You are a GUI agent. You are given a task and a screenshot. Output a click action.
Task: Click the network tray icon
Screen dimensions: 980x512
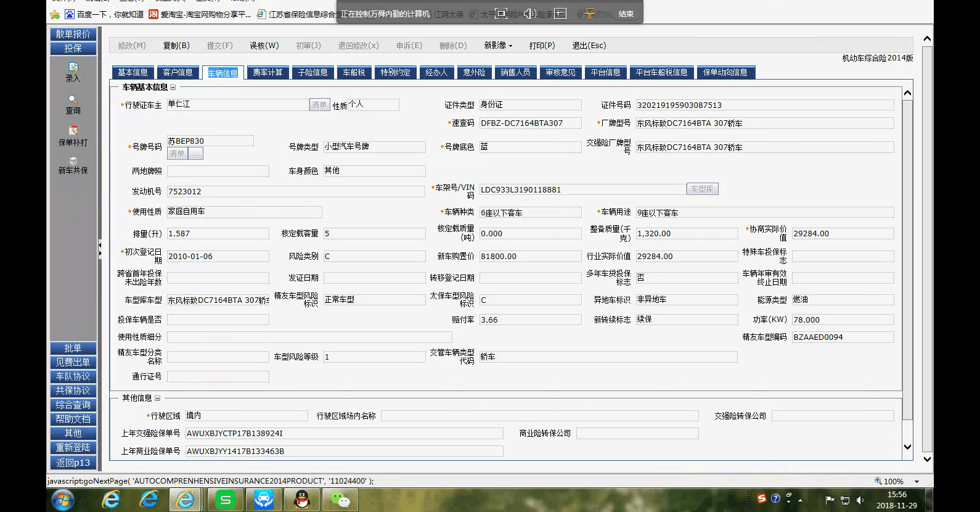(x=845, y=500)
